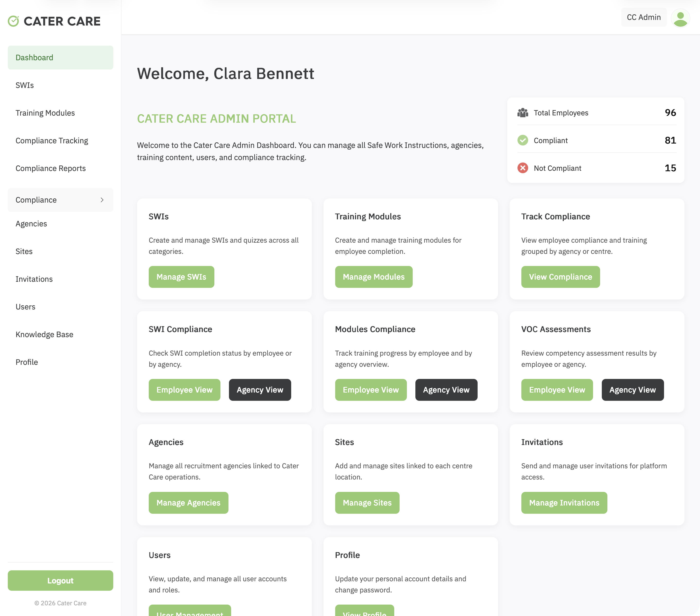
Task: Click the View Profile button
Action: coord(364,610)
